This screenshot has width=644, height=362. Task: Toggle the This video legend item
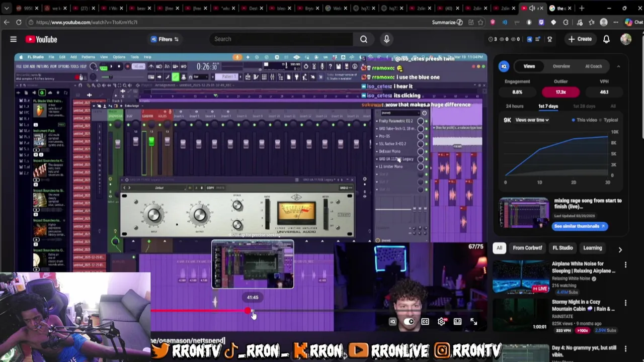click(x=584, y=120)
